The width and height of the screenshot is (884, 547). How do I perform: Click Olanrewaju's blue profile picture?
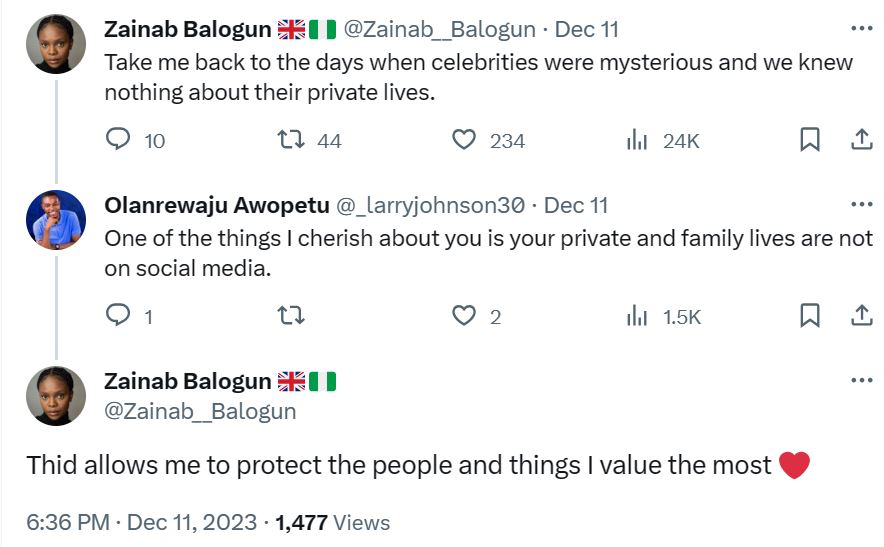pyautogui.click(x=56, y=220)
